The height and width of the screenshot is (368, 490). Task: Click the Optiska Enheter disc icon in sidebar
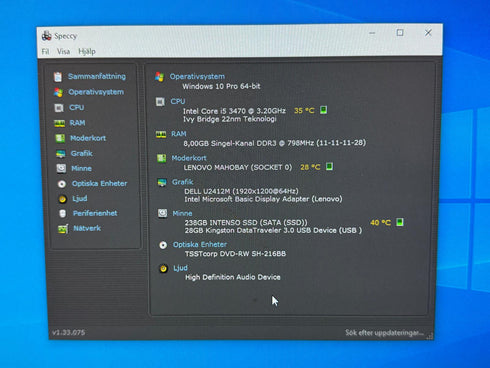click(x=62, y=184)
